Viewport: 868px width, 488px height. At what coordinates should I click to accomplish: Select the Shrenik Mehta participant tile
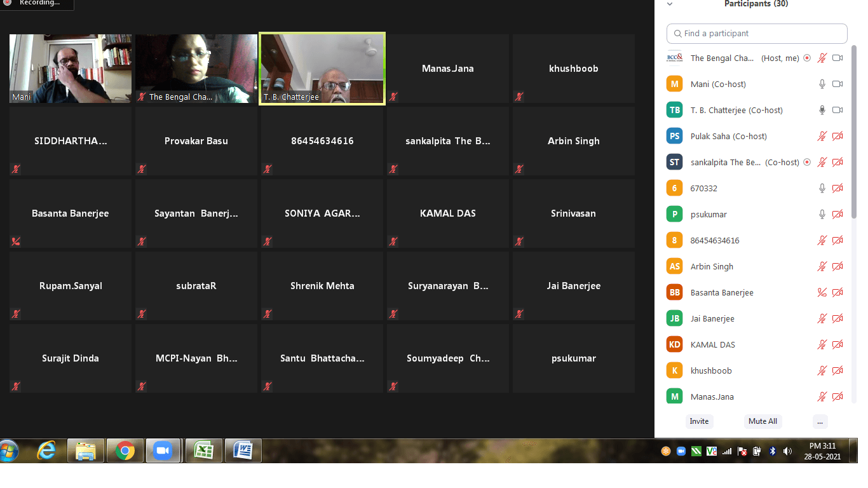click(x=322, y=286)
